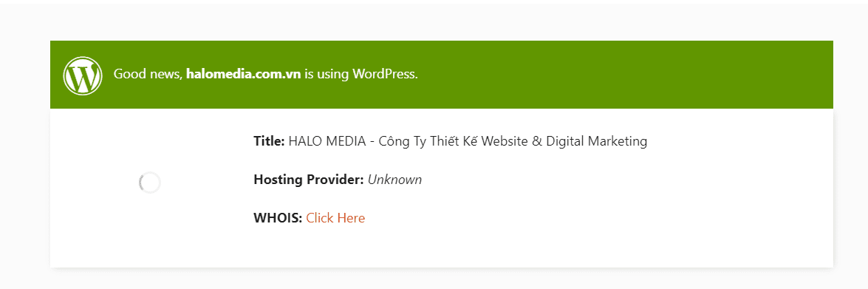
Task: Click the gray page background above the banner
Action: click(x=434, y=22)
